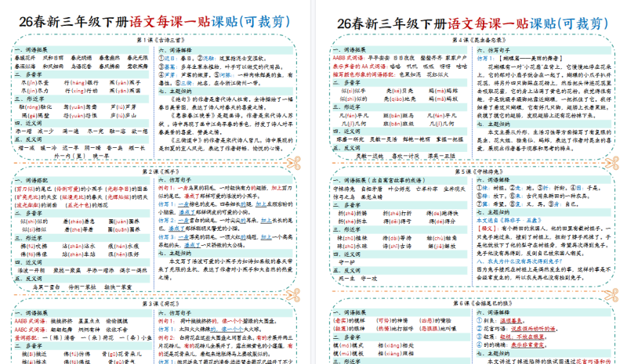Click '四、近义词' under lesson 5

tap(346, 254)
